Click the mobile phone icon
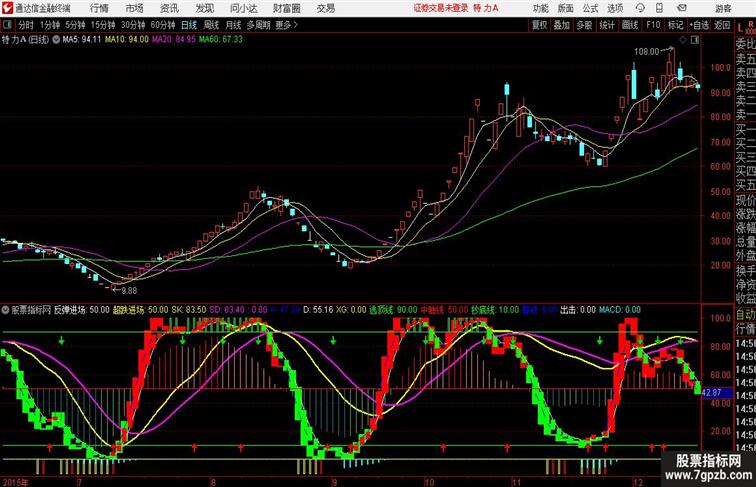Screen dimensions: 756x487 pyautogui.click(x=660, y=8)
